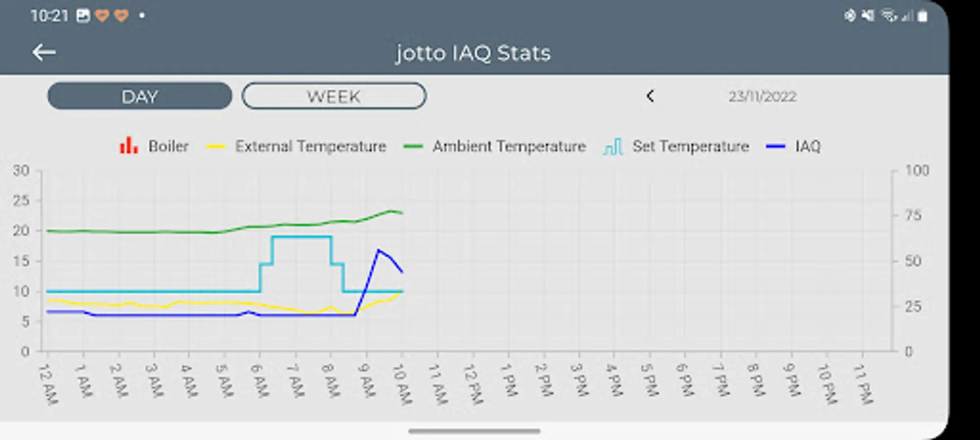Tap the yellow External Temperature legend marker
Screen dimensions: 980x440
point(216,146)
